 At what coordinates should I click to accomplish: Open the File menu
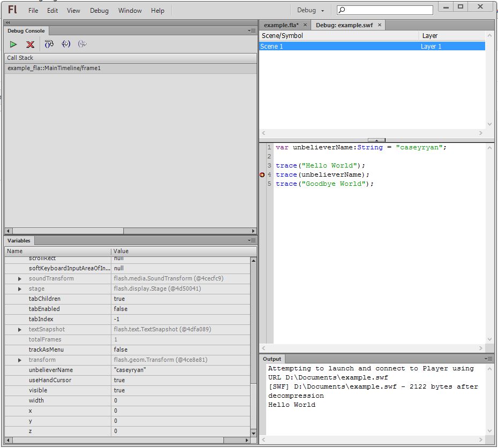point(33,11)
